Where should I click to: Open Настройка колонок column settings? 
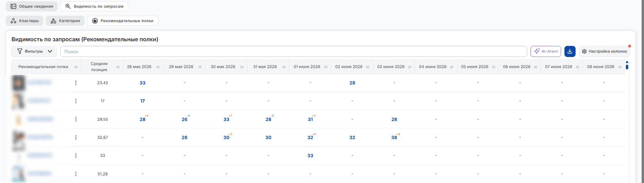point(605,51)
